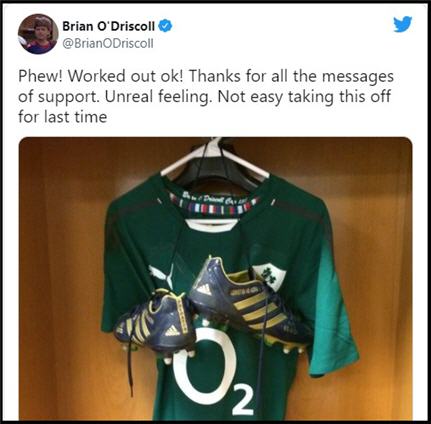The width and height of the screenshot is (431, 424).
Task: Click the shamrock crest on the jersey
Action: pos(269,275)
